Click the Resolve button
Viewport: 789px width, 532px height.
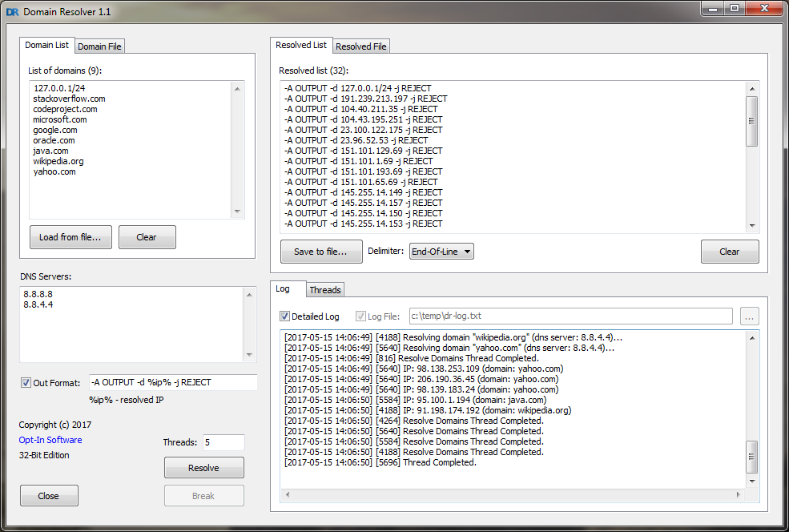tap(203, 468)
